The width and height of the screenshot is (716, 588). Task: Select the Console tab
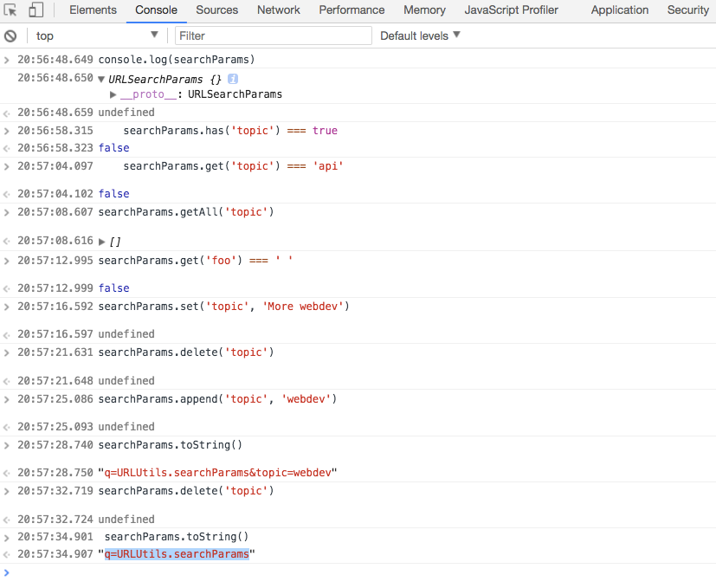point(156,10)
